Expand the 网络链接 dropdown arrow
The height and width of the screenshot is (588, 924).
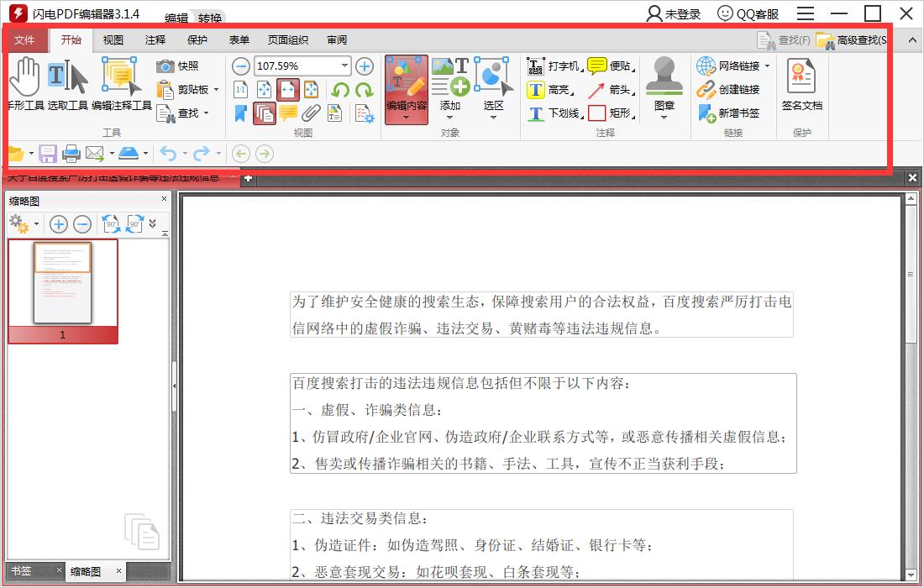point(767,66)
